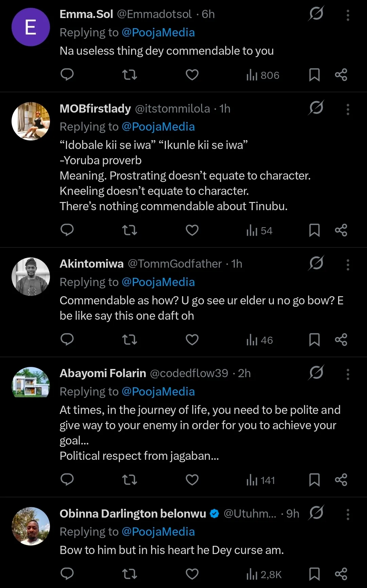The width and height of the screenshot is (367, 588).
Task: Open @PoojaMedia link in Emma.Sol's reply
Action: click(x=158, y=33)
